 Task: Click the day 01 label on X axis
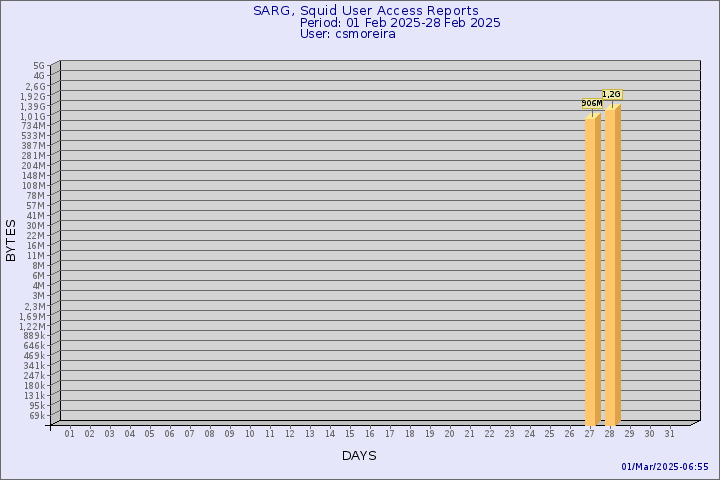click(x=69, y=433)
